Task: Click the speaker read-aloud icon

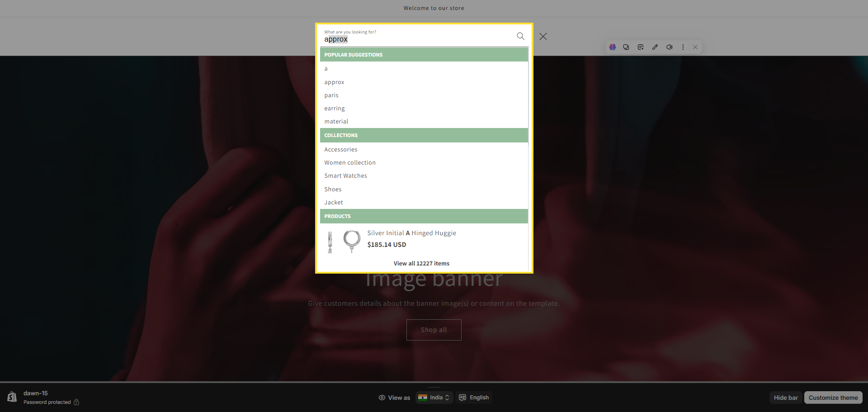Action: point(670,47)
